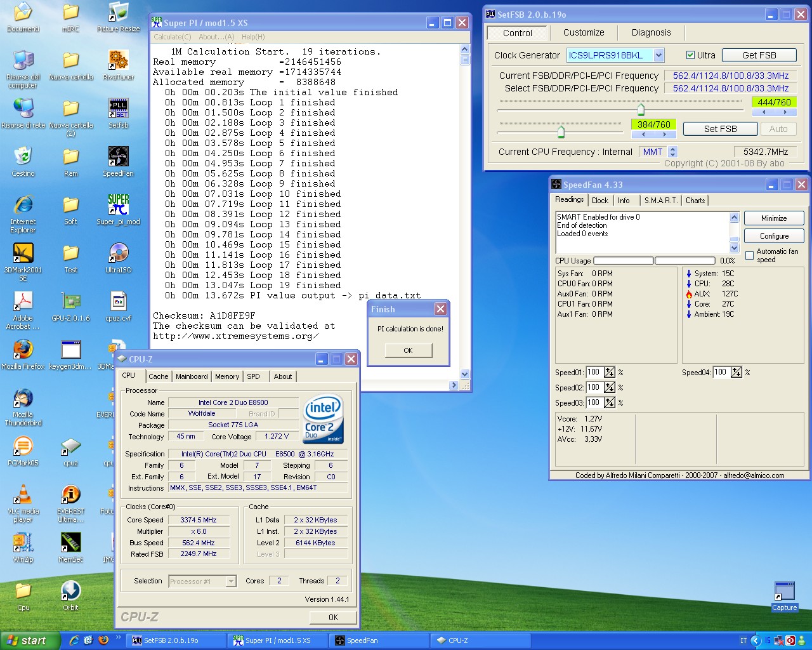Image resolution: width=812 pixels, height=650 pixels.
Task: Adjust the Speed01 spinner in SpeedFan
Action: [610, 373]
